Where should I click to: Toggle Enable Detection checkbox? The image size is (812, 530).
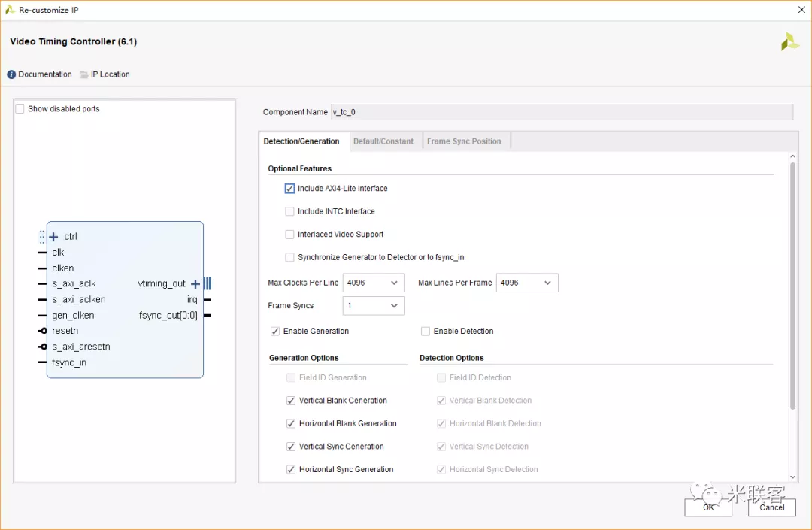pos(425,332)
